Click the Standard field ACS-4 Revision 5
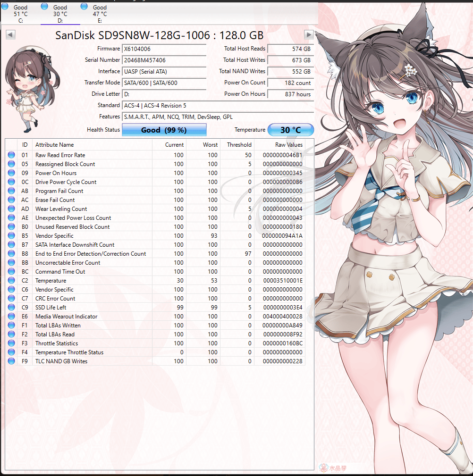 pos(218,106)
